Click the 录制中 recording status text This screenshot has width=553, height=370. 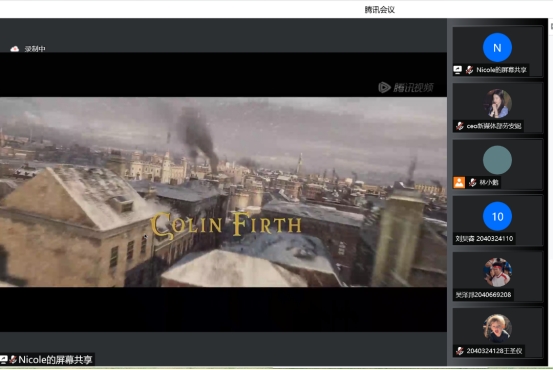35,49
